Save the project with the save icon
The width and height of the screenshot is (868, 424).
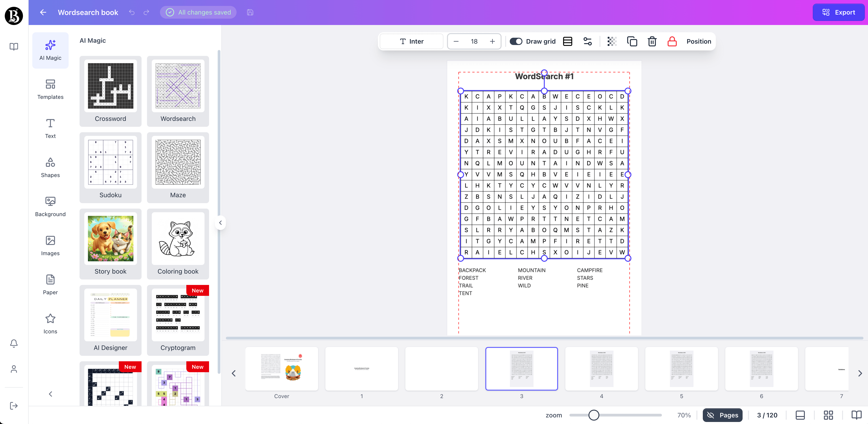click(250, 12)
